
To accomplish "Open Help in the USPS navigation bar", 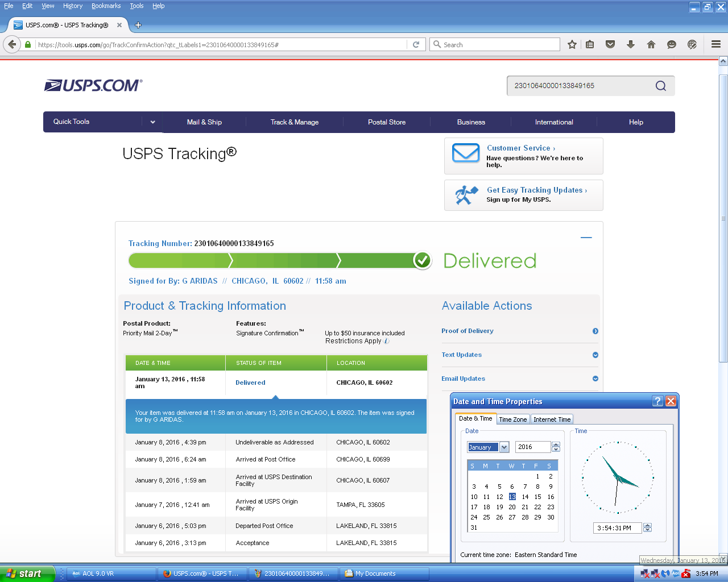I will (x=636, y=122).
